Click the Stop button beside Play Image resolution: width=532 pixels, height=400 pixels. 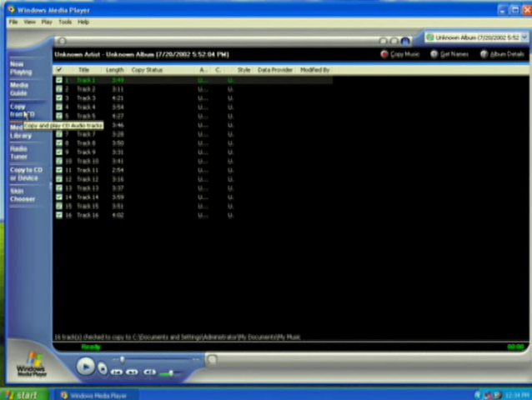pyautogui.click(x=103, y=368)
